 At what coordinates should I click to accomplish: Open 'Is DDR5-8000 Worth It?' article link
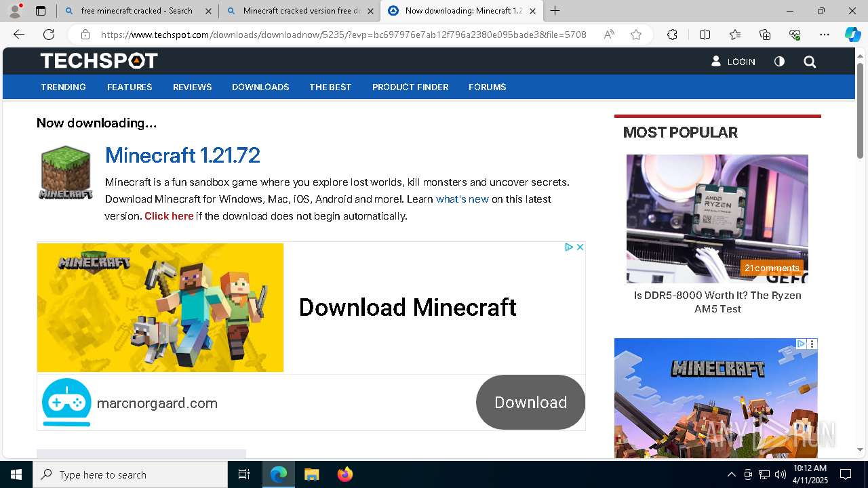717,302
